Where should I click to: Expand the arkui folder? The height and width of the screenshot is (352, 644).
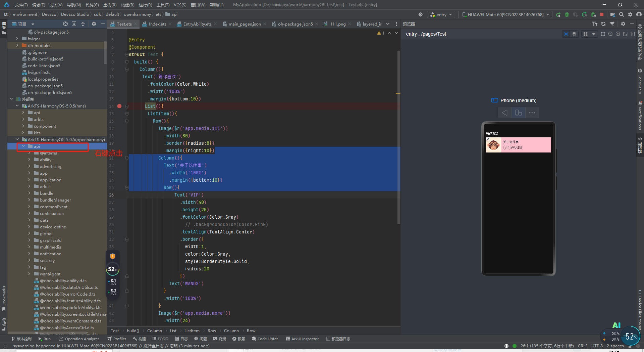(x=29, y=186)
